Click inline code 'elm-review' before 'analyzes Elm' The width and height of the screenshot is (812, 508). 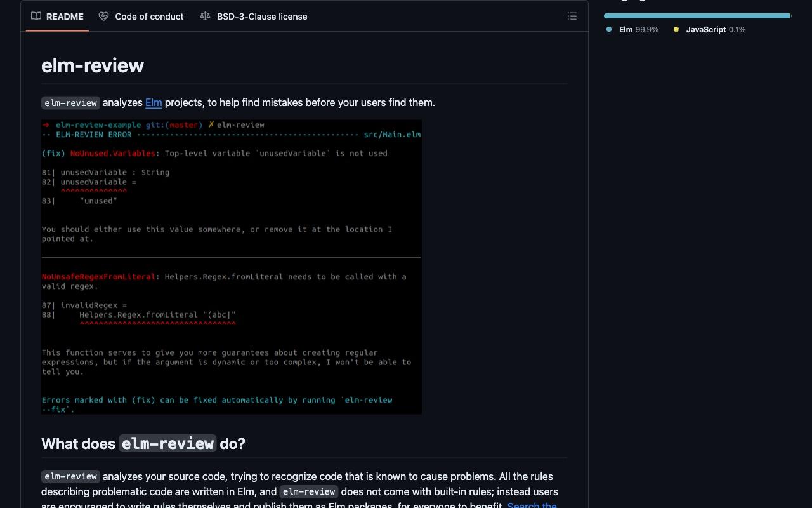coord(70,103)
